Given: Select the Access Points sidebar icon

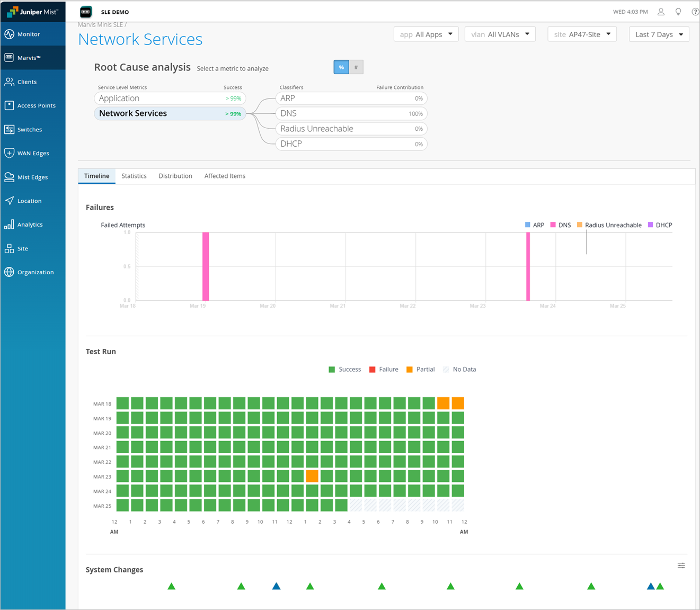Looking at the screenshot, I should pos(9,105).
